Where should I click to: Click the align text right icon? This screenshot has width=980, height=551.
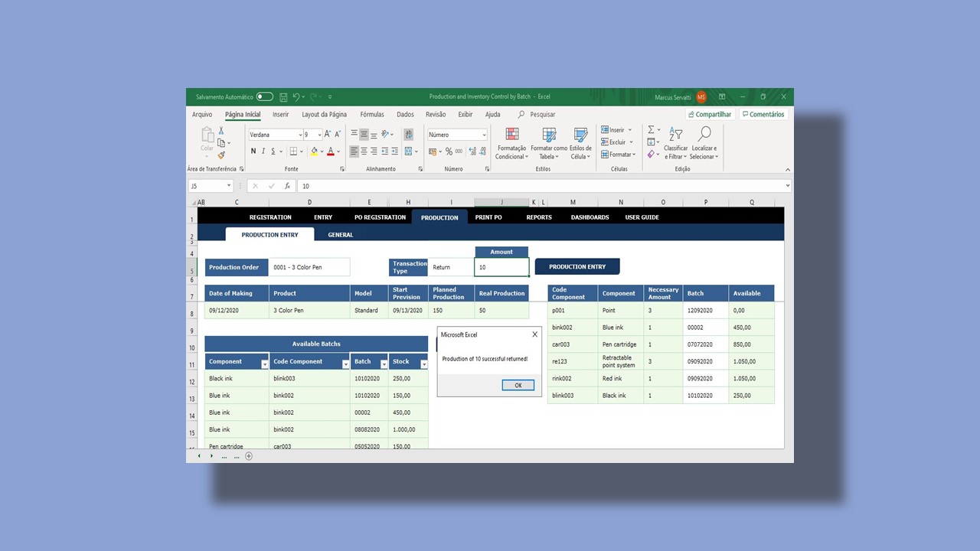point(374,152)
